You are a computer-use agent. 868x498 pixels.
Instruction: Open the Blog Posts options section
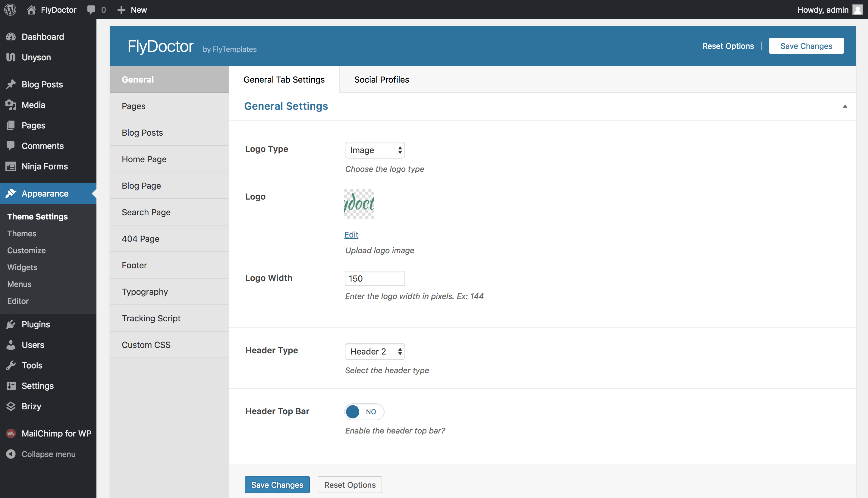[169, 132]
